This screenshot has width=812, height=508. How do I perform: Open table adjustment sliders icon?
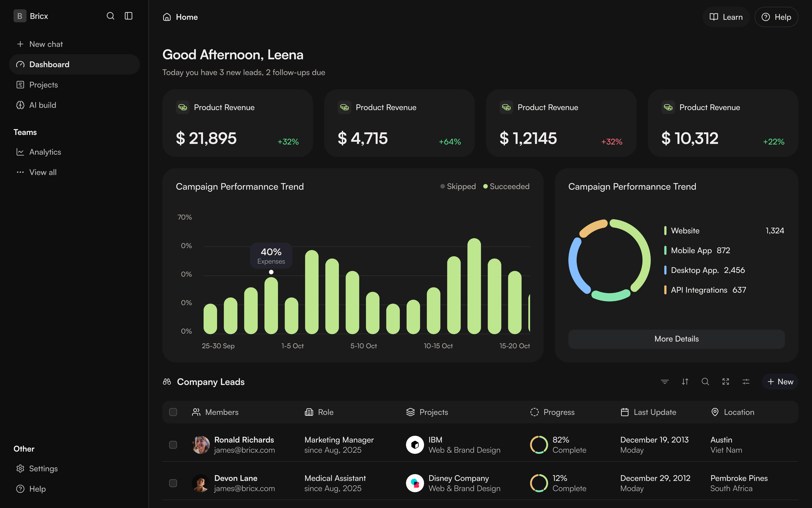(746, 382)
